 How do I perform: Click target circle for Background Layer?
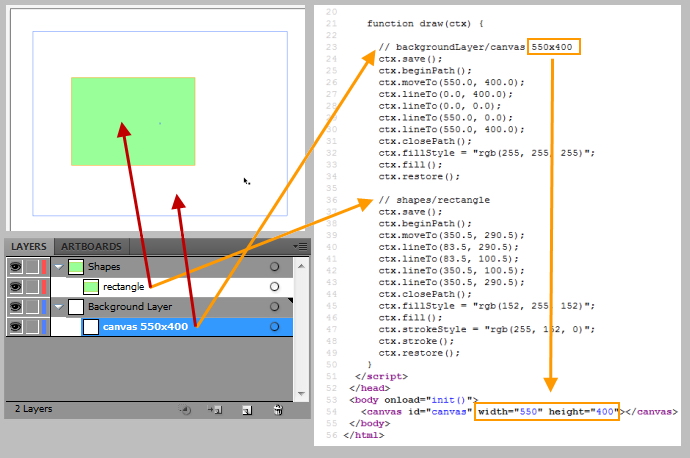274,306
